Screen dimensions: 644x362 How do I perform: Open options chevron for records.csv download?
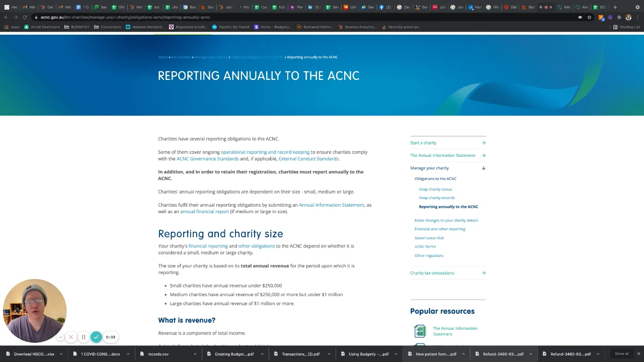click(195, 354)
